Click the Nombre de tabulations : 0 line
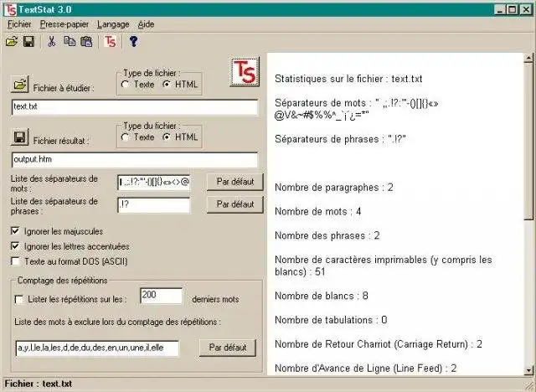This screenshot has width=536, height=392. pyautogui.click(x=331, y=320)
